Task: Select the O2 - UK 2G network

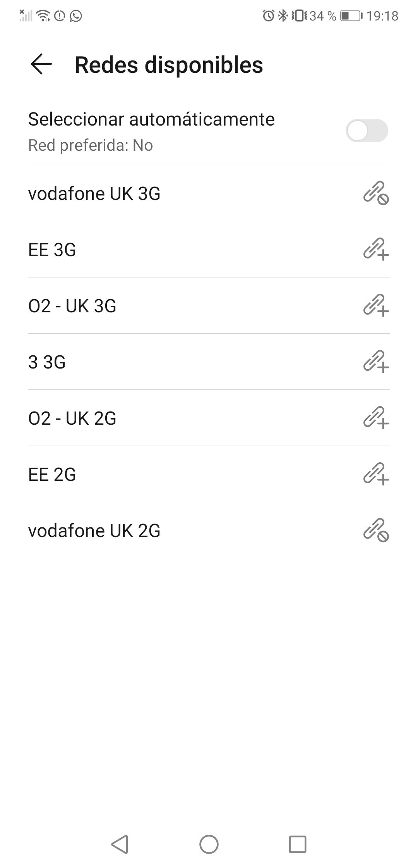Action: (x=72, y=418)
